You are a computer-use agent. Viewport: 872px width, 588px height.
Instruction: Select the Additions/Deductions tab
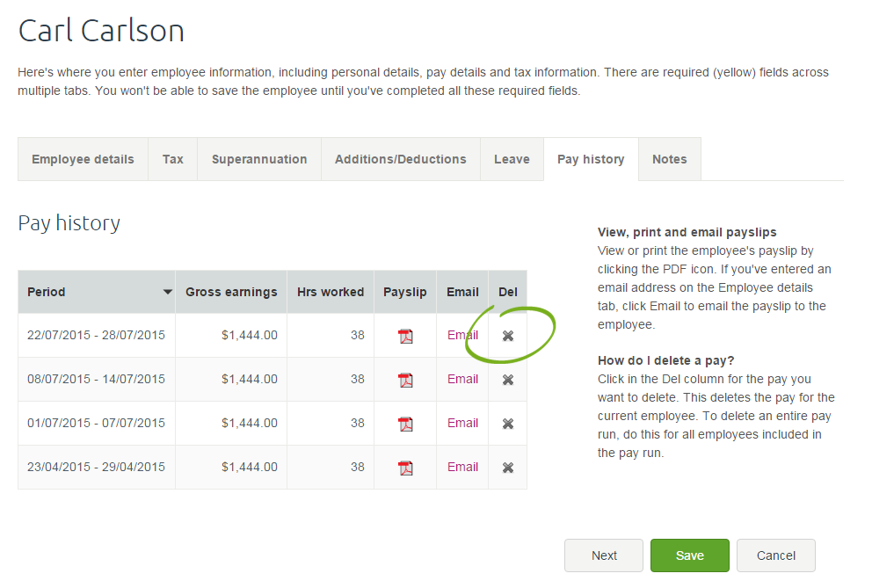[401, 159]
